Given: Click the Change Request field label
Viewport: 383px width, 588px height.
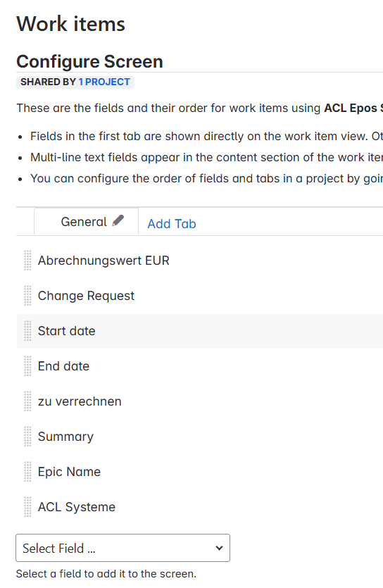Looking at the screenshot, I should pyautogui.click(x=86, y=296).
